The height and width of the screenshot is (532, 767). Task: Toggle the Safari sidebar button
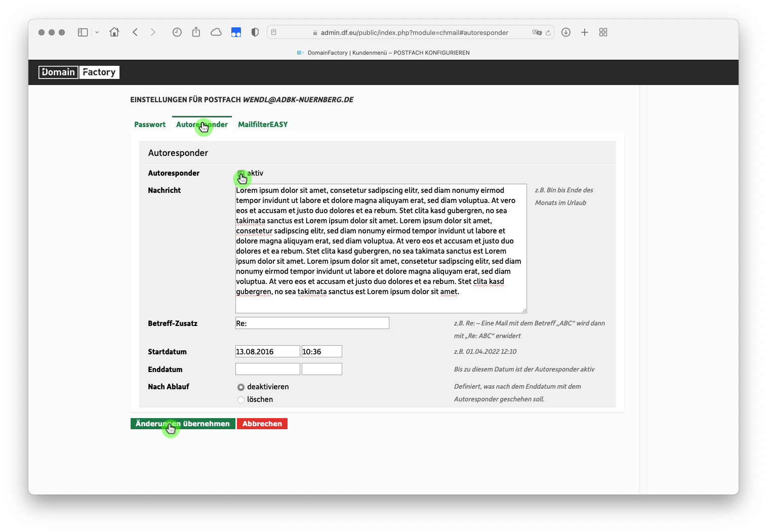(83, 32)
